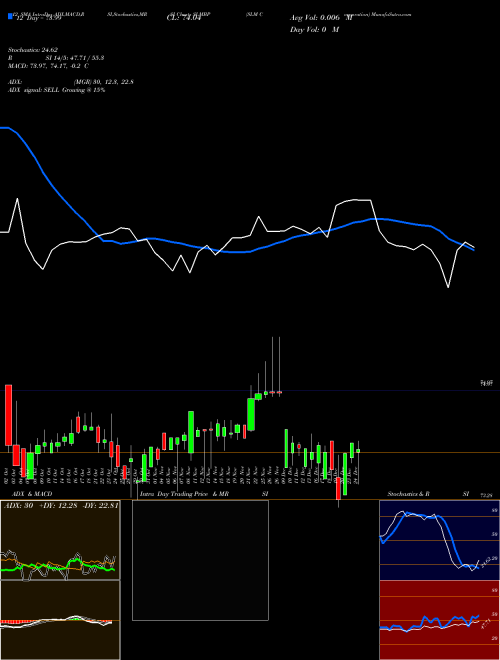The height and width of the screenshot is (660, 500).
Task: Click the 'CL: 74.04' closing price text
Action: (x=182, y=18)
